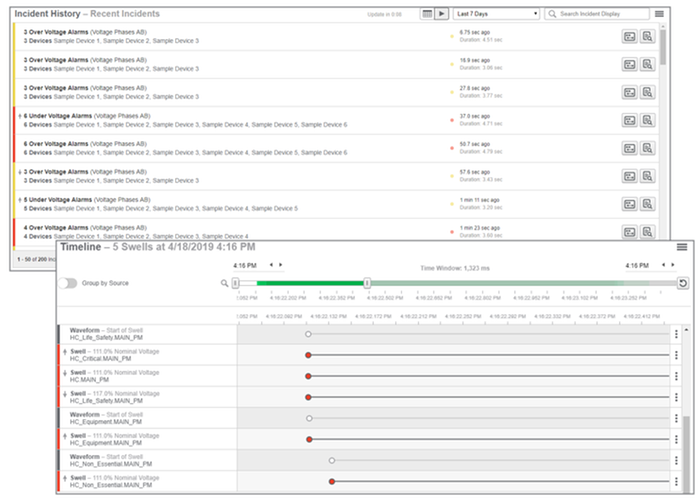The height and width of the screenshot is (501, 700).
Task: Click the left handle of the time range slider
Action: coord(235,283)
